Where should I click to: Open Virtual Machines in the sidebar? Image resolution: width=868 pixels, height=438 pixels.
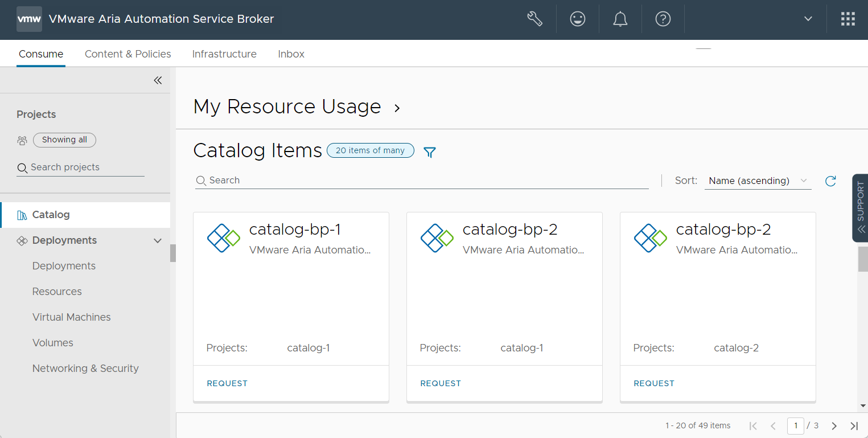tap(72, 317)
